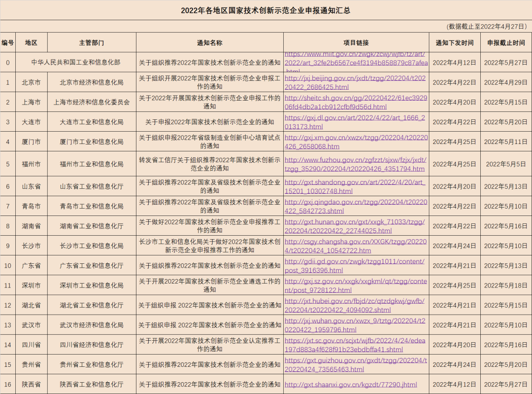Select Beijing's deadline cell 2022年4月29日

(506, 82)
